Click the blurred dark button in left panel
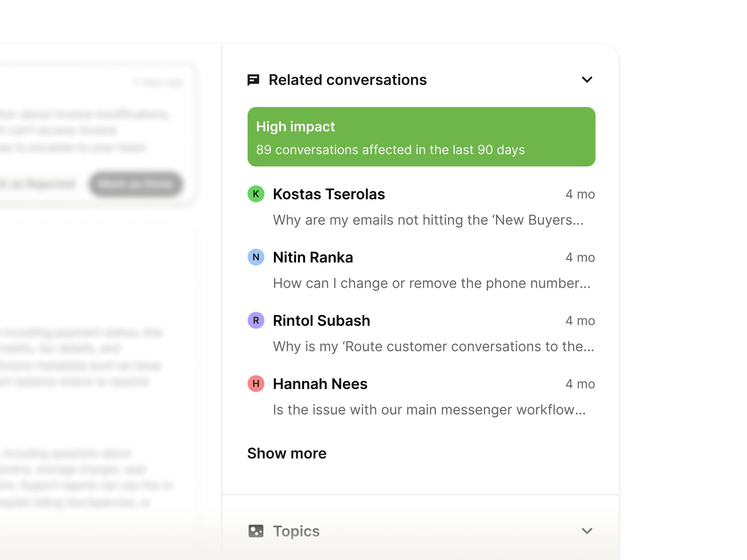Image resolution: width=747 pixels, height=560 pixels. [x=136, y=184]
